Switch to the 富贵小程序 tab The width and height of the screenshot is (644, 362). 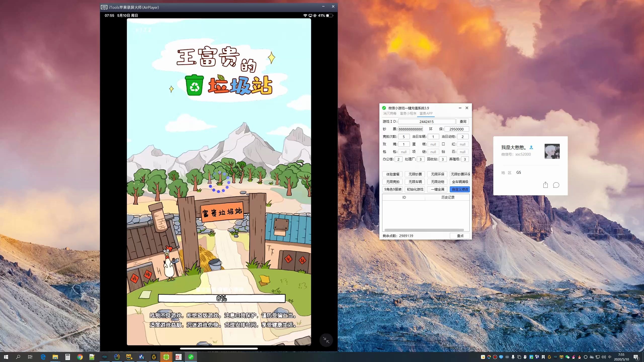pos(408,114)
